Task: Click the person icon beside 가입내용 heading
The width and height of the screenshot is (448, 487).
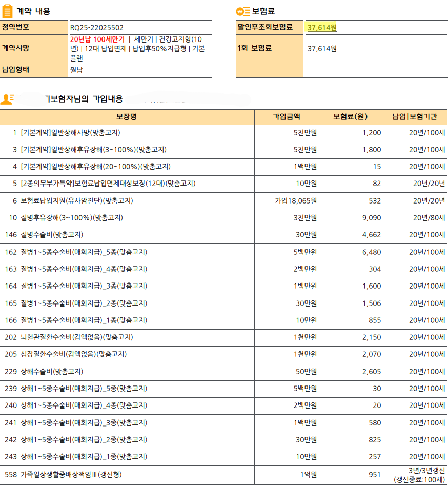Action: [8, 98]
